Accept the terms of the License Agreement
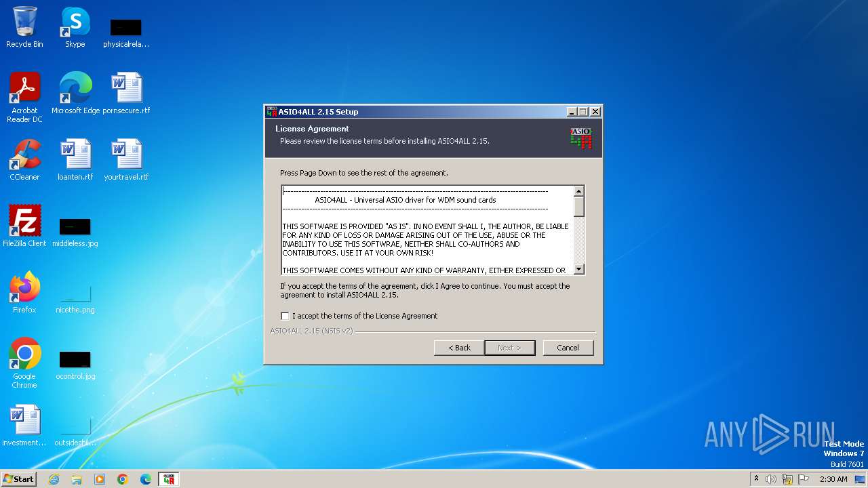 [x=285, y=316]
